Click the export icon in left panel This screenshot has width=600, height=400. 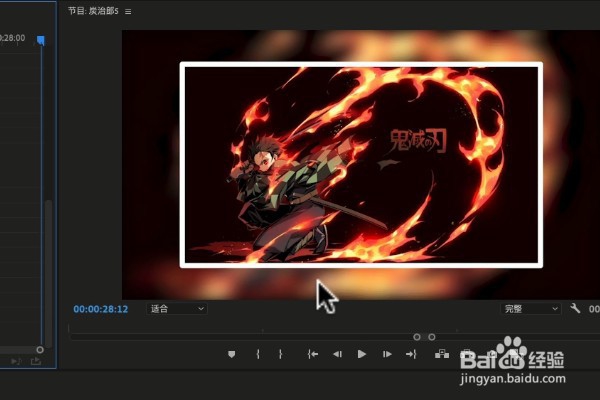pos(36,361)
